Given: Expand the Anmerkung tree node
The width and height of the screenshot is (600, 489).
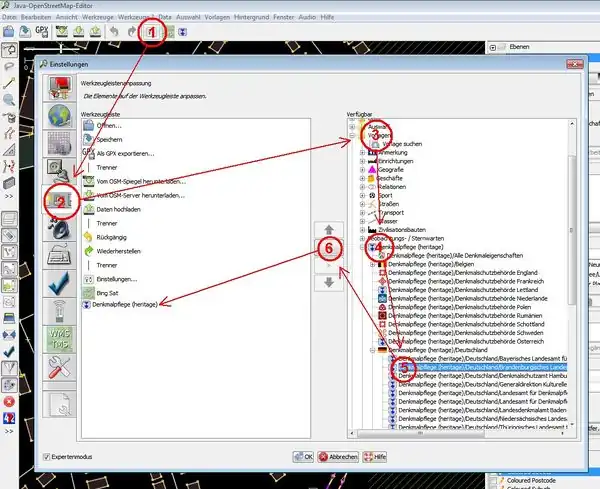Looking at the screenshot, I should pos(363,152).
